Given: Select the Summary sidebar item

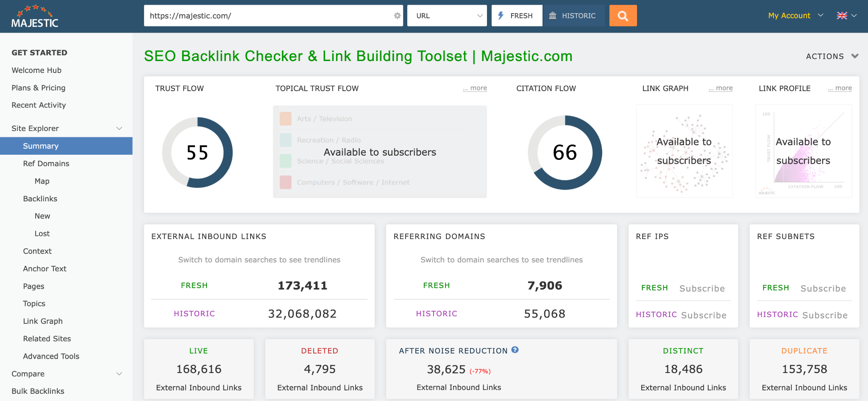Looking at the screenshot, I should pos(66,146).
